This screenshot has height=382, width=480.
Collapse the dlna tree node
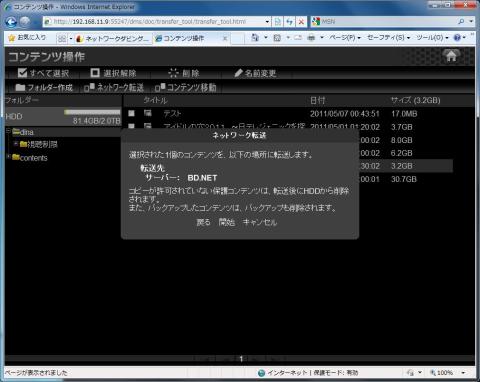click(x=8, y=131)
